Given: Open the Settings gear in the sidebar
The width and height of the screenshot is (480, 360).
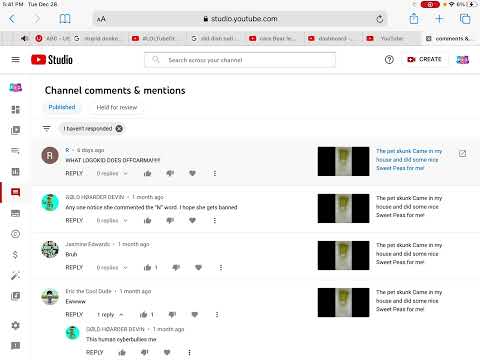Looking at the screenshot, I should pos(16,325).
